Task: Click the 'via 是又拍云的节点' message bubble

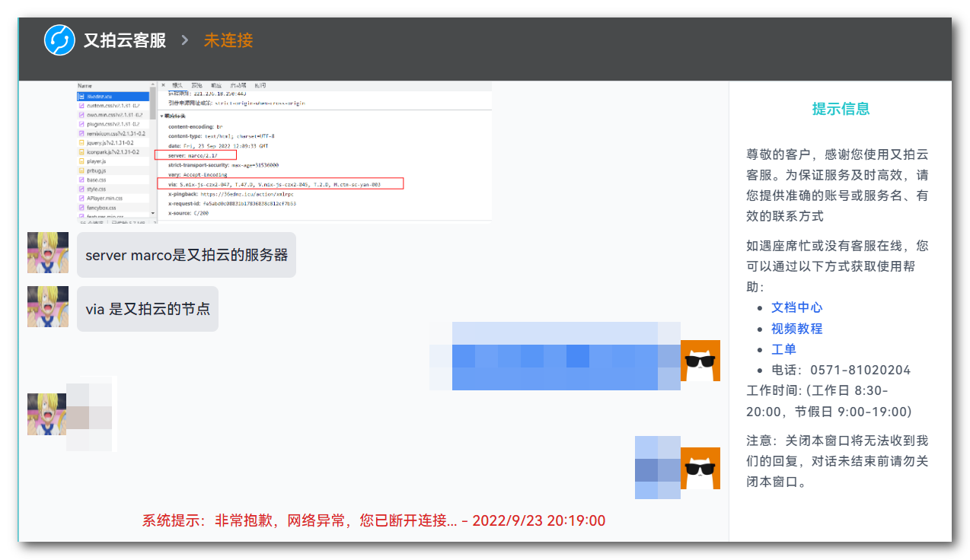Action: (x=147, y=309)
